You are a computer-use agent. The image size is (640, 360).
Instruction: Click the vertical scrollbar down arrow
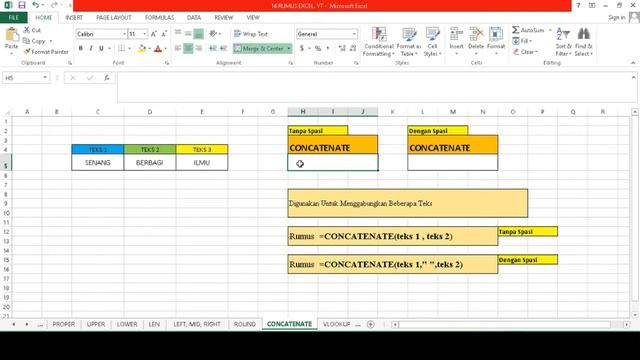point(635,315)
